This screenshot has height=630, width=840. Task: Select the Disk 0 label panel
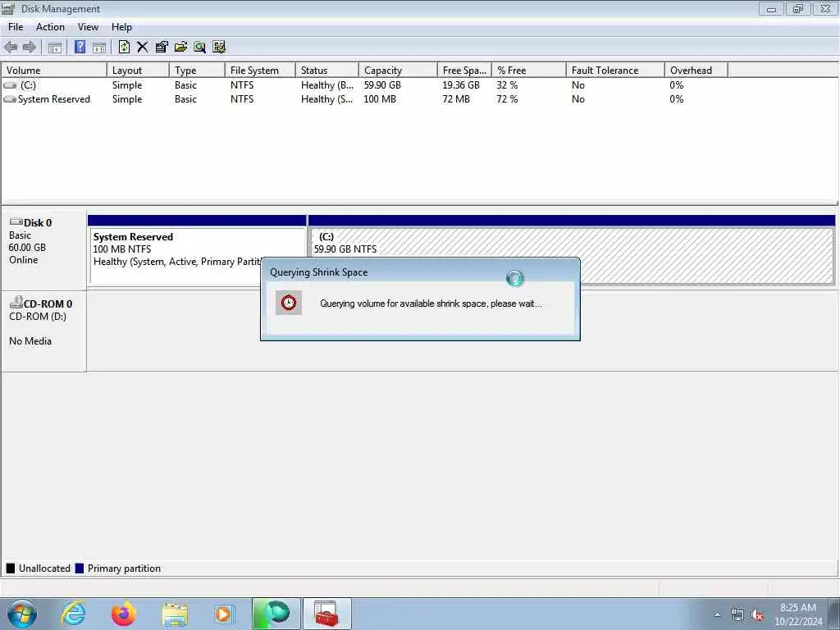[x=44, y=250]
